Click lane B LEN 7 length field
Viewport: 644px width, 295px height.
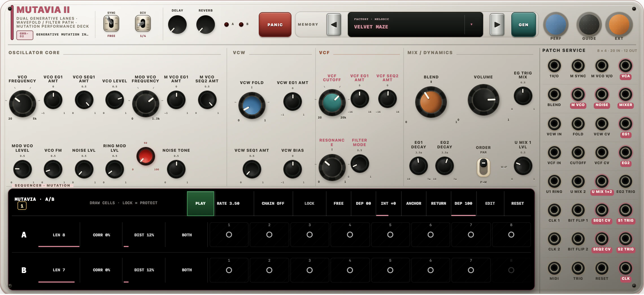[59, 270]
